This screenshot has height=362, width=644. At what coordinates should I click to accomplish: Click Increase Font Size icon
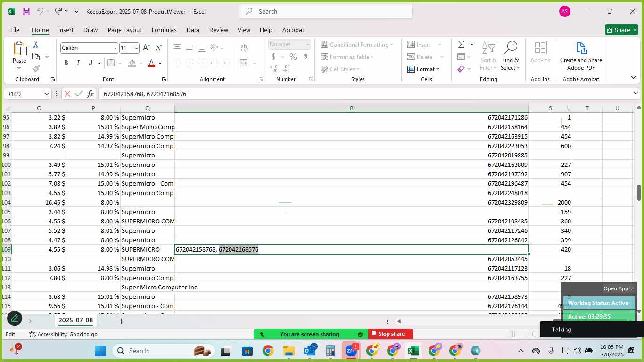pyautogui.click(x=146, y=48)
